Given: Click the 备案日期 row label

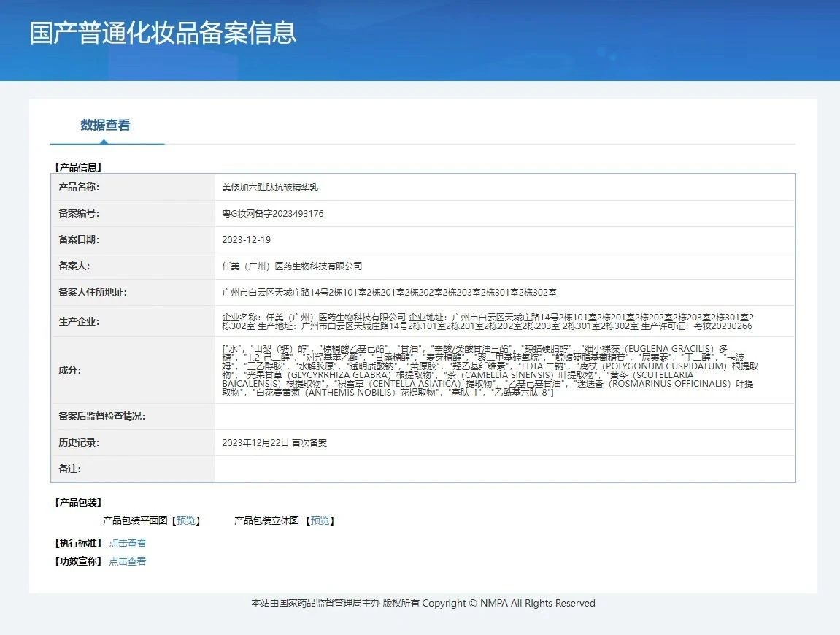Looking at the screenshot, I should pos(79,239).
